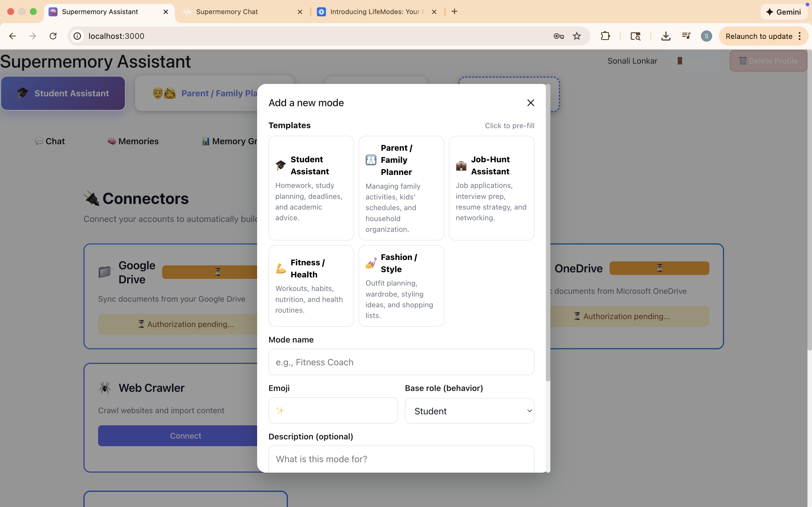The height and width of the screenshot is (507, 812).
Task: Open the Chrome extensions puzzle icon
Action: coord(605,36)
